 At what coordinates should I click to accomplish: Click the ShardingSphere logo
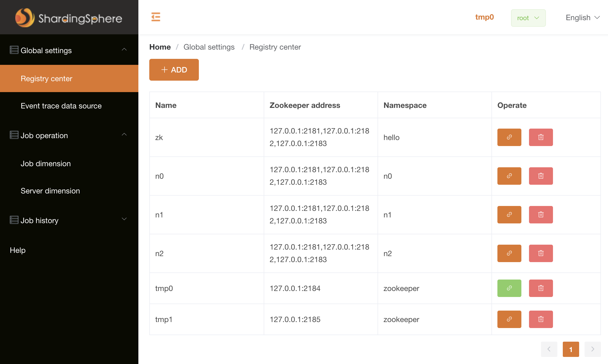[69, 18]
